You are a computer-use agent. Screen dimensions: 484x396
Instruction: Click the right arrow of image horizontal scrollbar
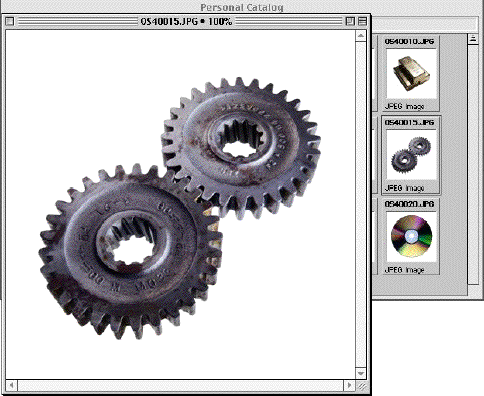tap(349, 385)
